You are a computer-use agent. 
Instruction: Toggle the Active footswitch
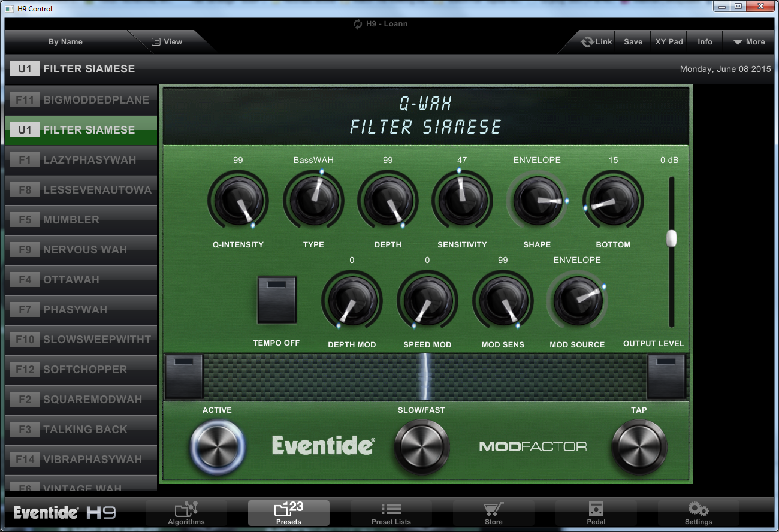coord(218,446)
